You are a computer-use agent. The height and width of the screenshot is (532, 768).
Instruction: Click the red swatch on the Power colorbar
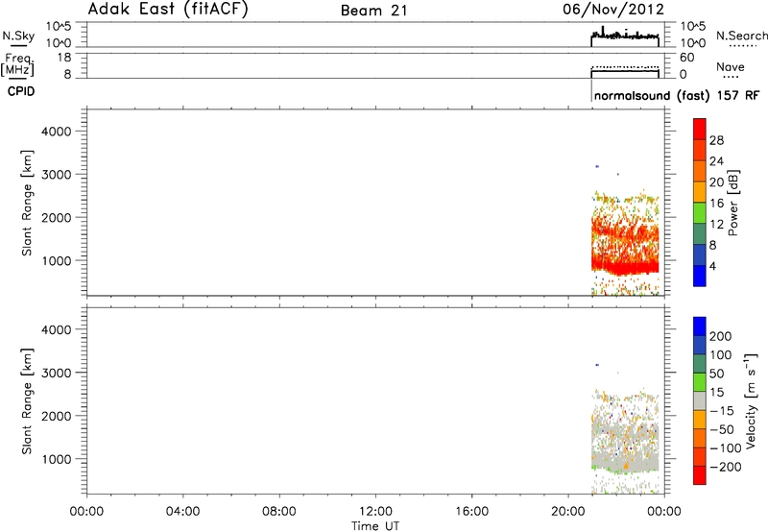click(700, 129)
